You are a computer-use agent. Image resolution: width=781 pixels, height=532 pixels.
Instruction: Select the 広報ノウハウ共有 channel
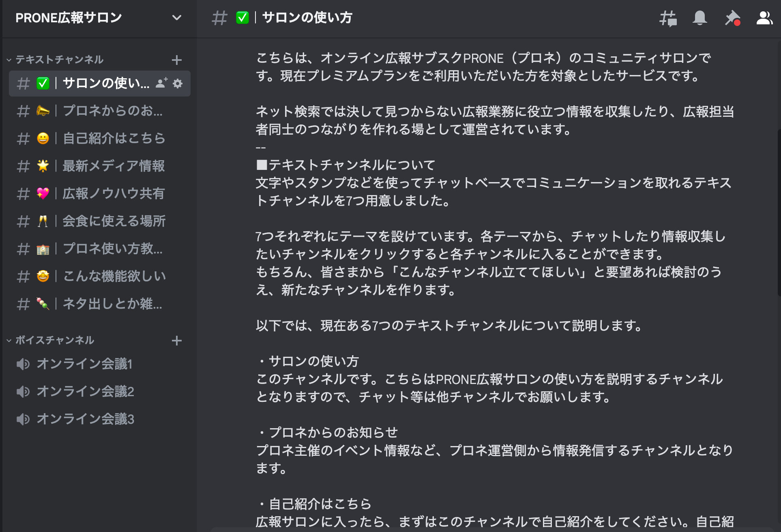point(97,193)
